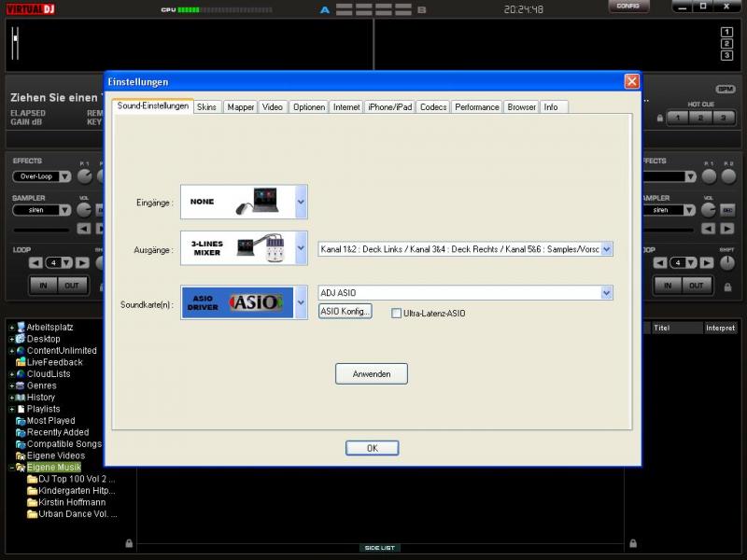Click the left deck loop IN button
The image size is (747, 560).
click(43, 286)
